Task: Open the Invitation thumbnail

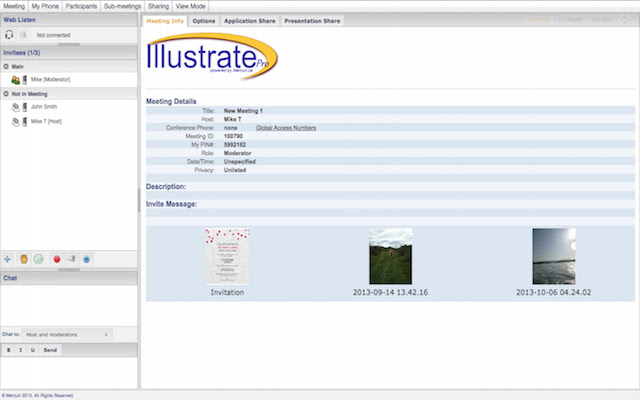Action: click(227, 256)
